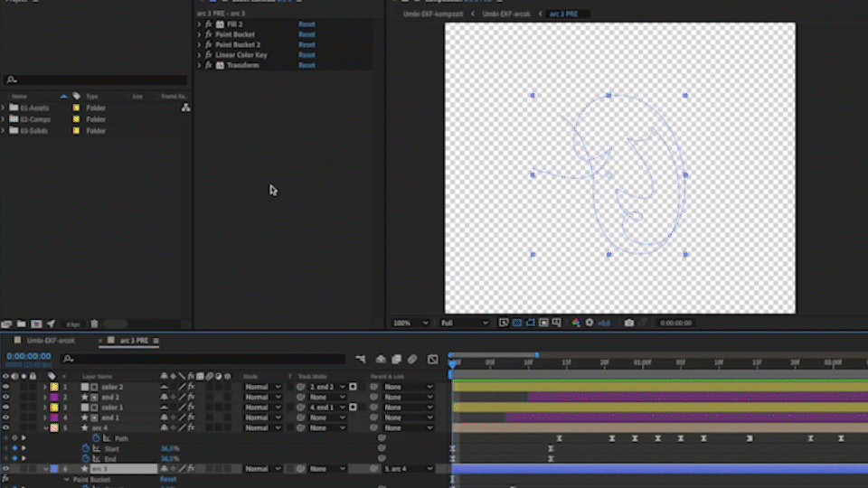
Task: Expand the Paint Bucket 2 effect
Action: pos(199,45)
